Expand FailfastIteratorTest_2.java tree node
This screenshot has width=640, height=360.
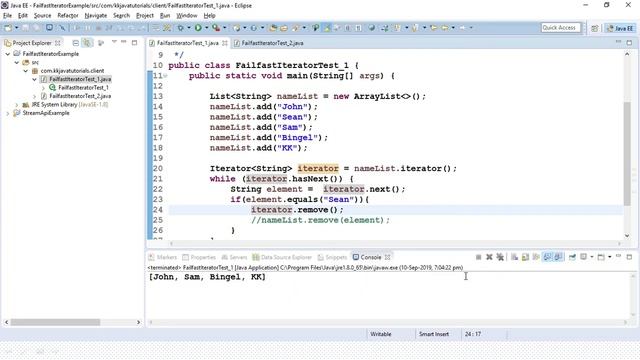(35, 96)
